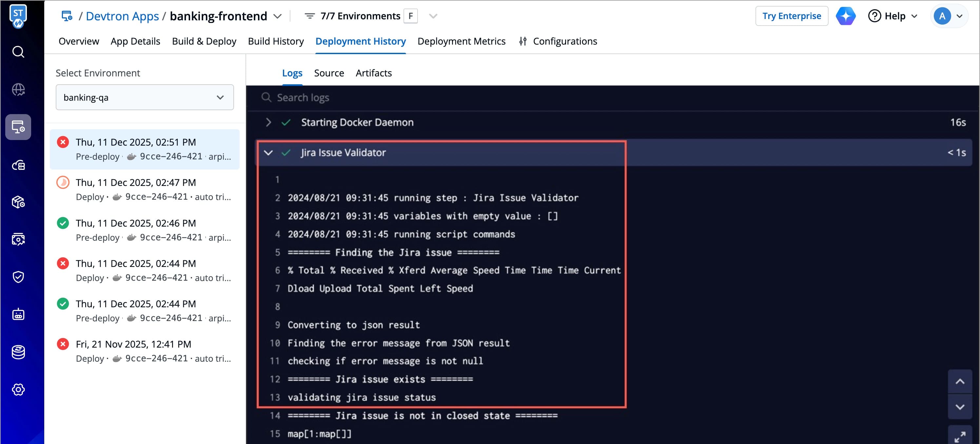The height and width of the screenshot is (444, 980).
Task: Open the database stack icon in sidebar
Action: [x=18, y=352]
